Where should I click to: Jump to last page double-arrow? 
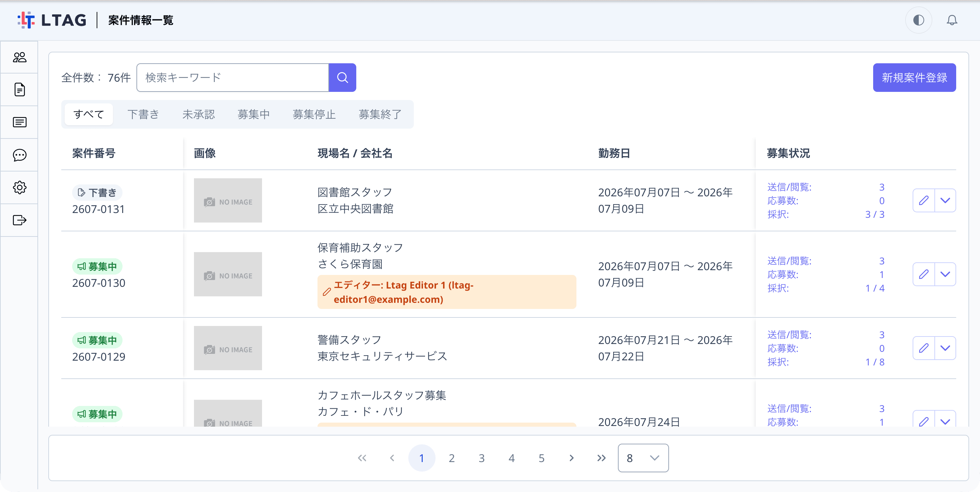coord(601,458)
